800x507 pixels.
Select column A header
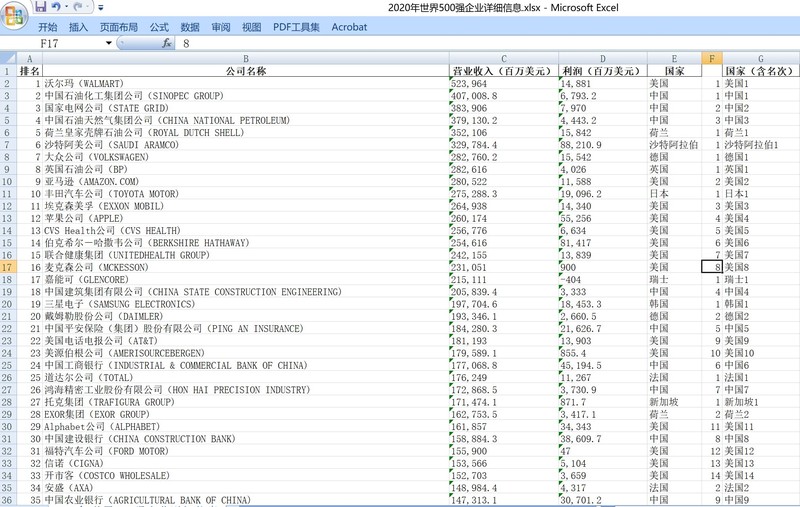[30, 58]
